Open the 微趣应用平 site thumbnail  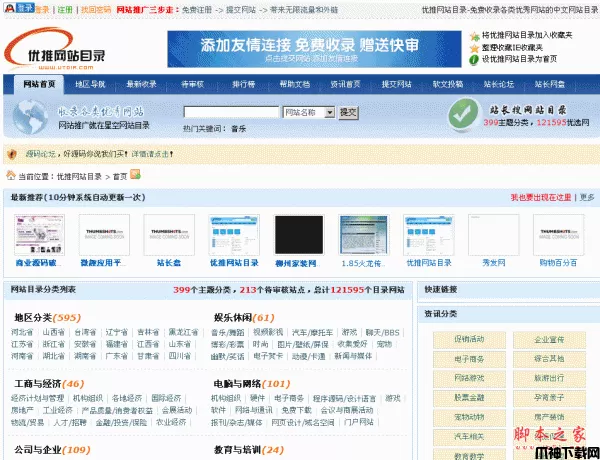pyautogui.click(x=104, y=235)
